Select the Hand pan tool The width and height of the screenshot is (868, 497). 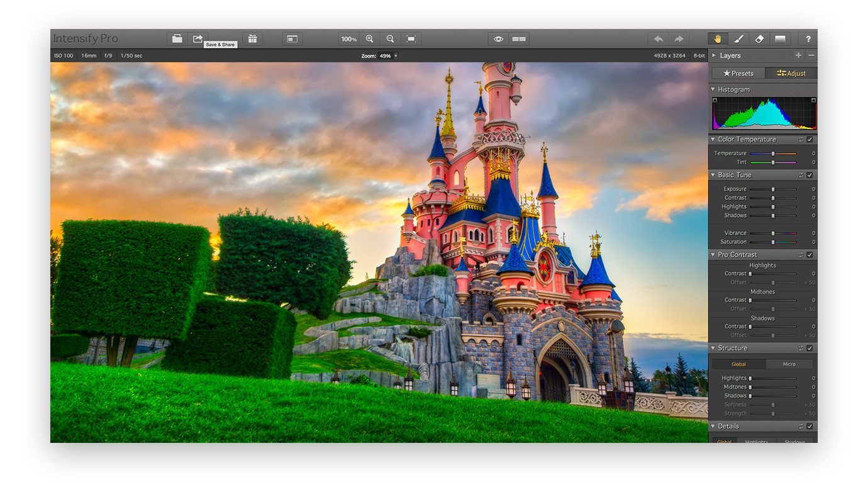(718, 39)
